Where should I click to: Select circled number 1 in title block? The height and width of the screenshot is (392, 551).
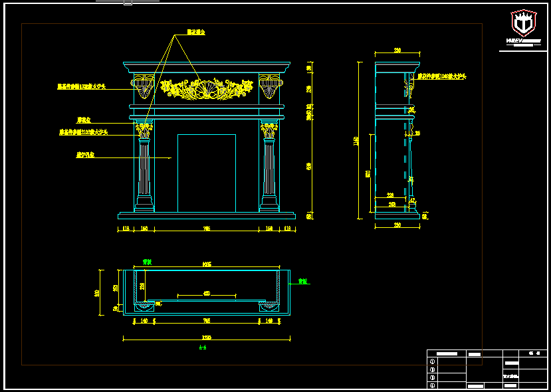433,363
